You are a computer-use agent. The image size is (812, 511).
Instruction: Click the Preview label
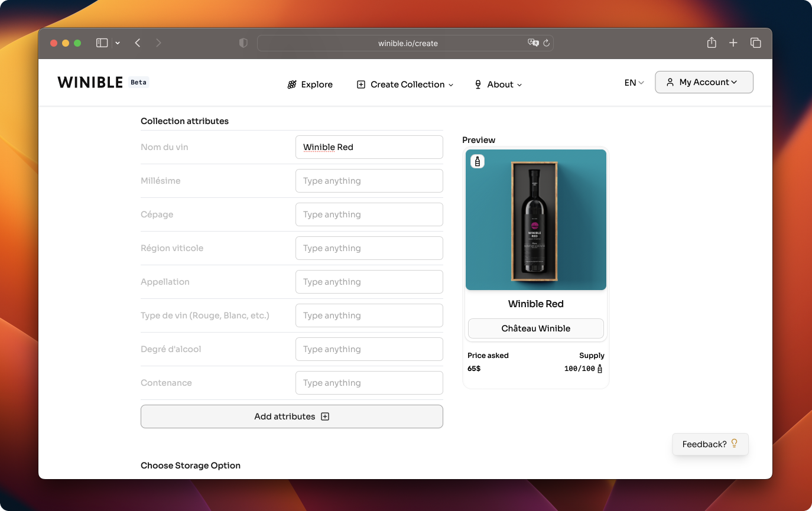(479, 140)
